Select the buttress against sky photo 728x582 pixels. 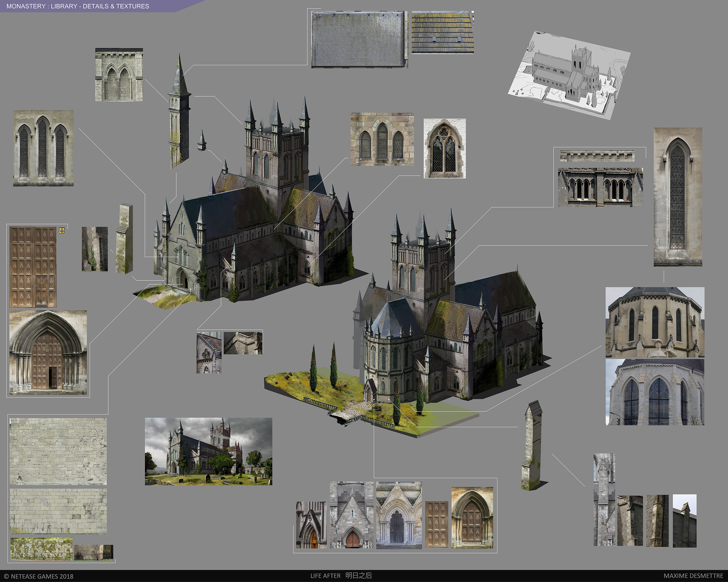[x=684, y=520]
